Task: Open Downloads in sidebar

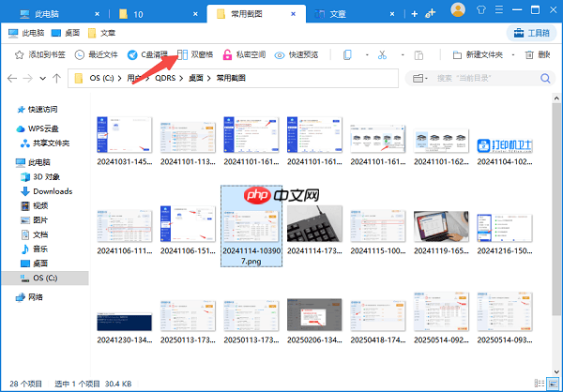Action: (x=47, y=191)
